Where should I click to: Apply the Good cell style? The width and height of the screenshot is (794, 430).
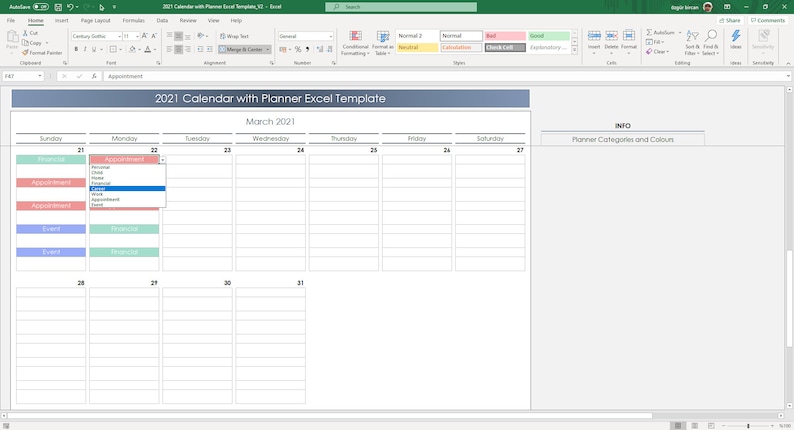coord(549,36)
